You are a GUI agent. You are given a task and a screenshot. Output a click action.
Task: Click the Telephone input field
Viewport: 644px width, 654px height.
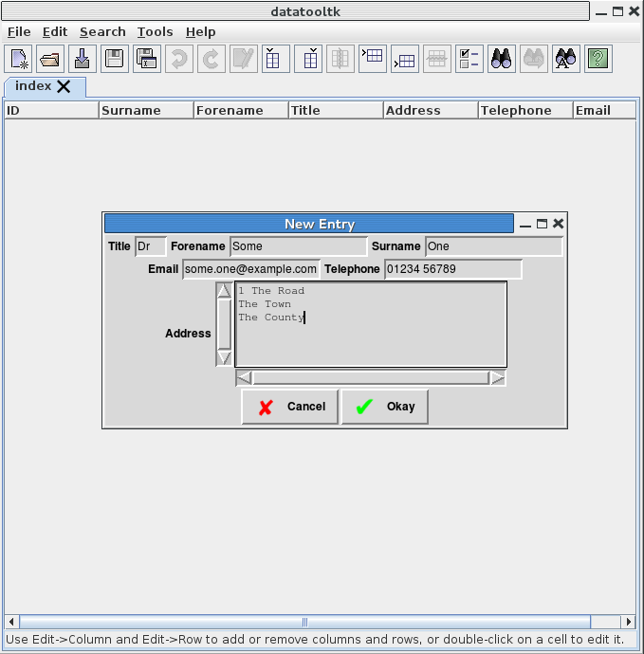point(452,269)
